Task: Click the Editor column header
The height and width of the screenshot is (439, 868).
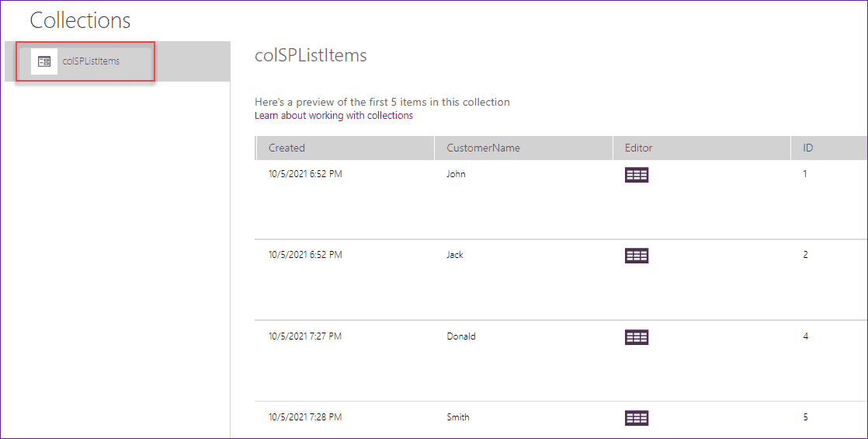Action: pos(702,148)
